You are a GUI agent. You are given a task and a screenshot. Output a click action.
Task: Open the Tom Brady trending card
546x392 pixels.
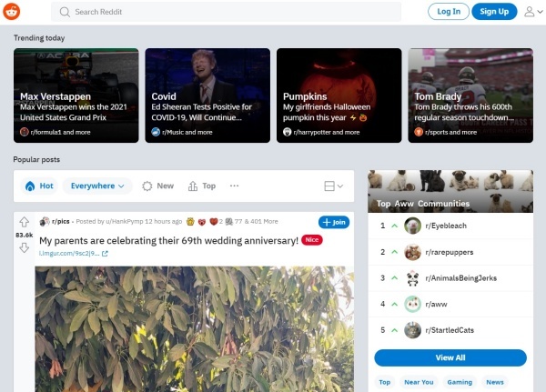tap(470, 95)
